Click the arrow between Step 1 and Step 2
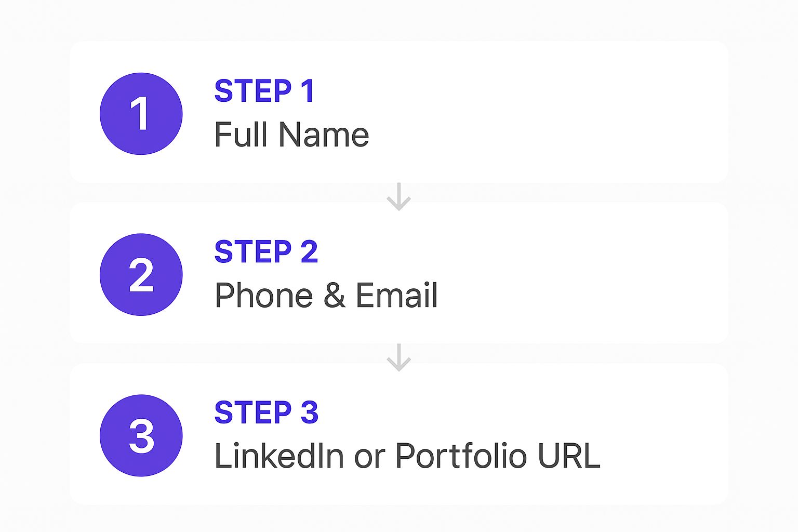This screenshot has width=798, height=532. coord(398,196)
